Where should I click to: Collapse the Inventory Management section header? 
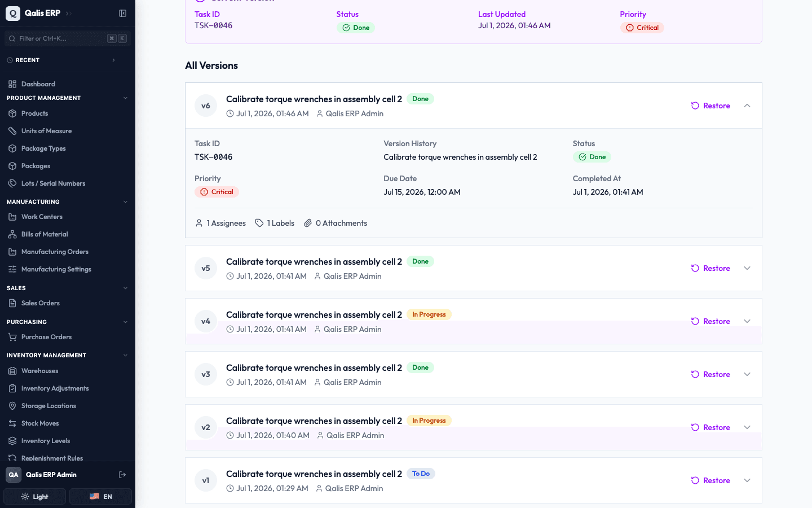[x=68, y=355]
